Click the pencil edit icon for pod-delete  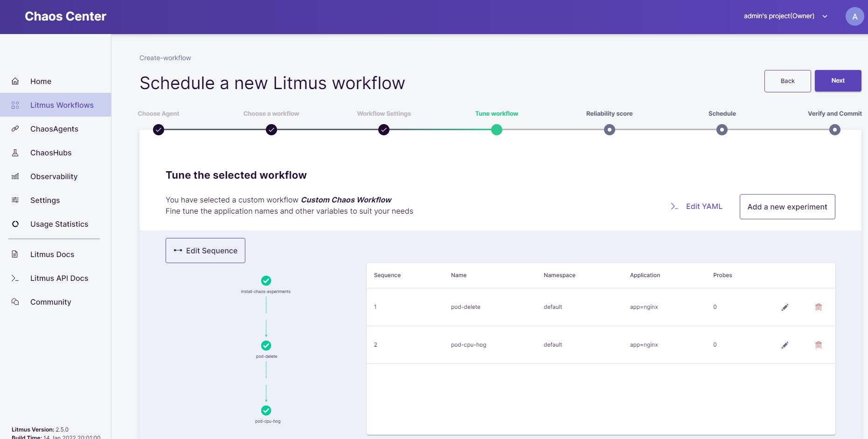[x=785, y=307]
